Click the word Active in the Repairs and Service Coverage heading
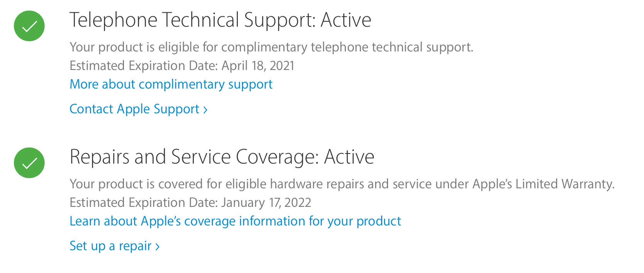This screenshot has height=273, width=644. coord(349,157)
